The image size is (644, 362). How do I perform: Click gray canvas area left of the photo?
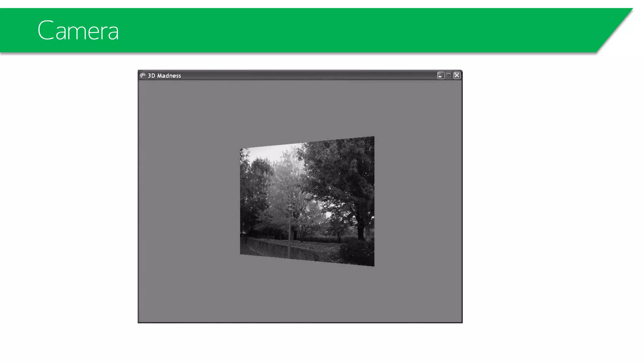189,201
